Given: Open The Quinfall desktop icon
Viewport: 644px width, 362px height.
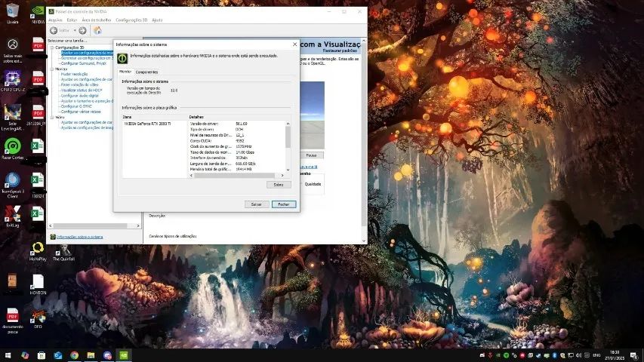Looking at the screenshot, I should [x=63, y=252].
